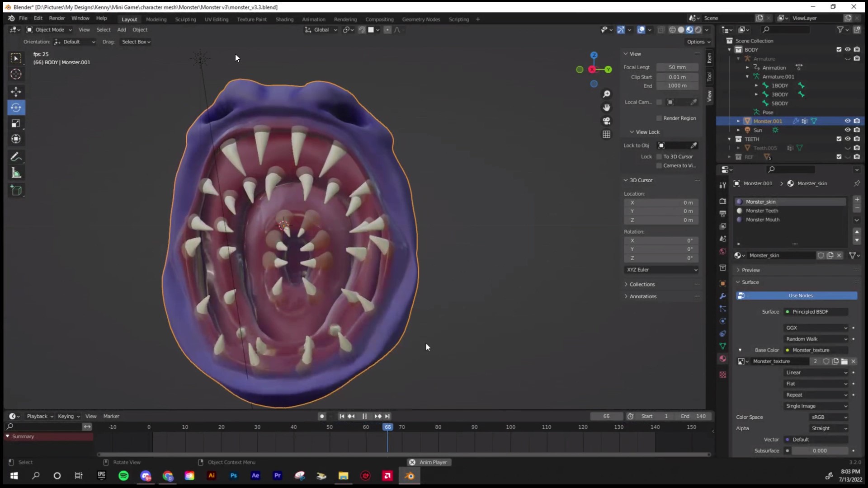Screen dimensions: 868x488
Task: Open the Material properties tab icon
Action: point(722,359)
